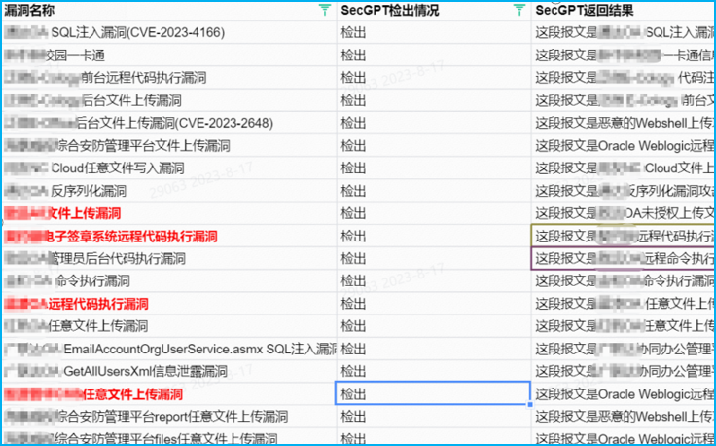716x446 pixels.
Task: Select the 命令执行漏洞 name cell
Action: 169,281
